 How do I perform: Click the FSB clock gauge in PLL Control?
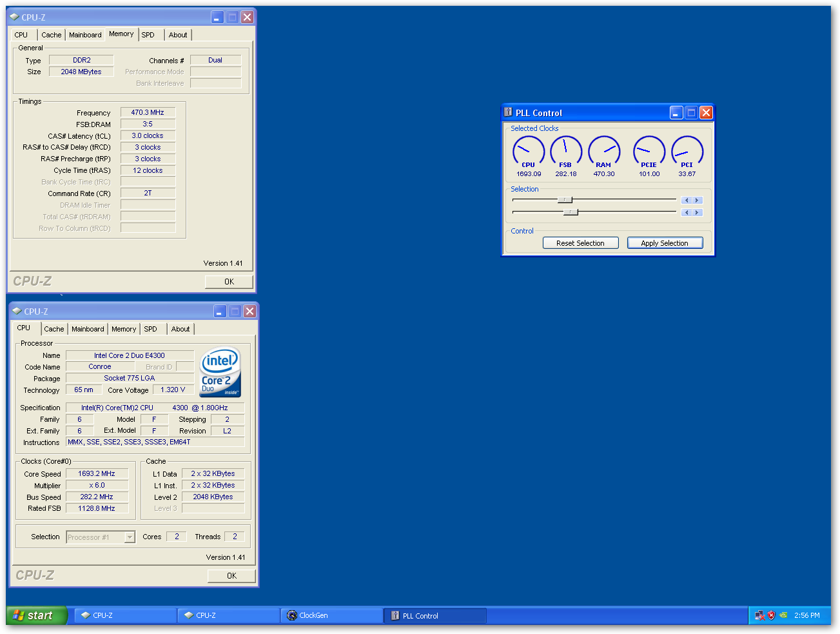(x=566, y=152)
